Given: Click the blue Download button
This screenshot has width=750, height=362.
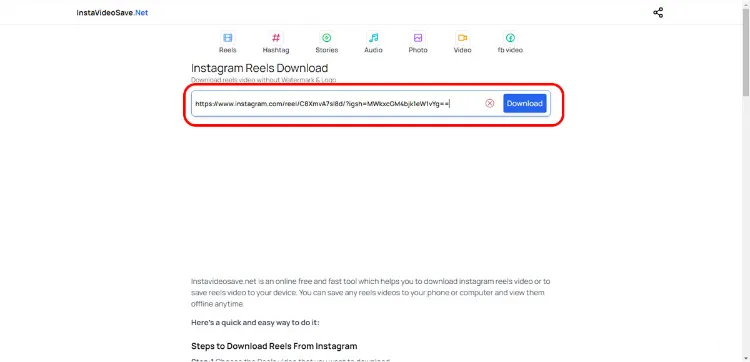Looking at the screenshot, I should pyautogui.click(x=525, y=103).
